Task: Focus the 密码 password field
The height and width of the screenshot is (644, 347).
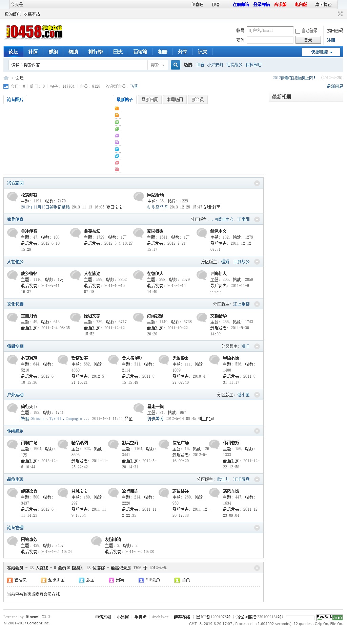Action: click(x=270, y=40)
